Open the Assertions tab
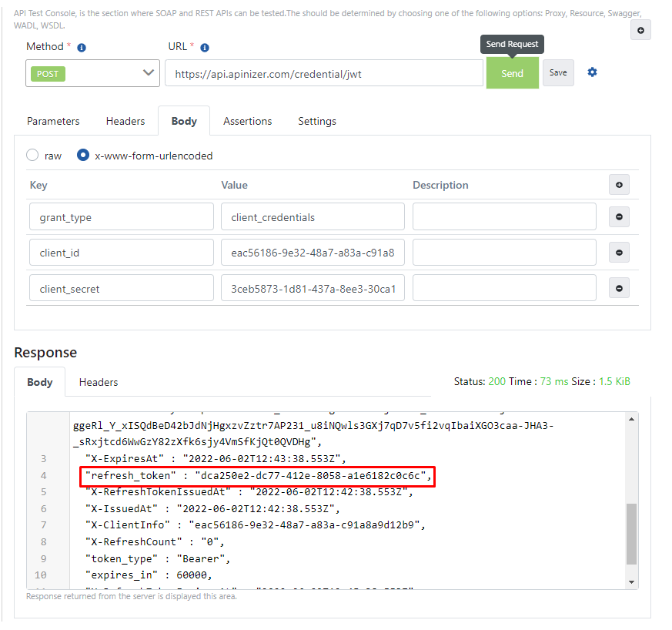This screenshot has height=630, width=672. pyautogui.click(x=247, y=121)
